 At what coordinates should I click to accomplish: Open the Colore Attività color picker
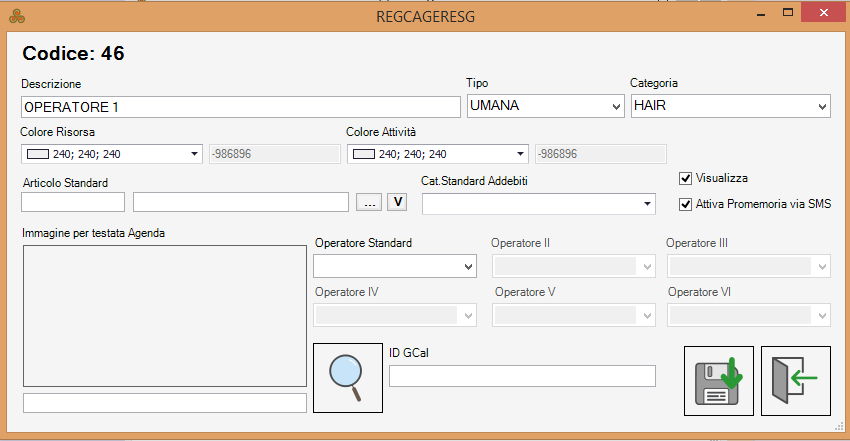pyautogui.click(x=437, y=154)
